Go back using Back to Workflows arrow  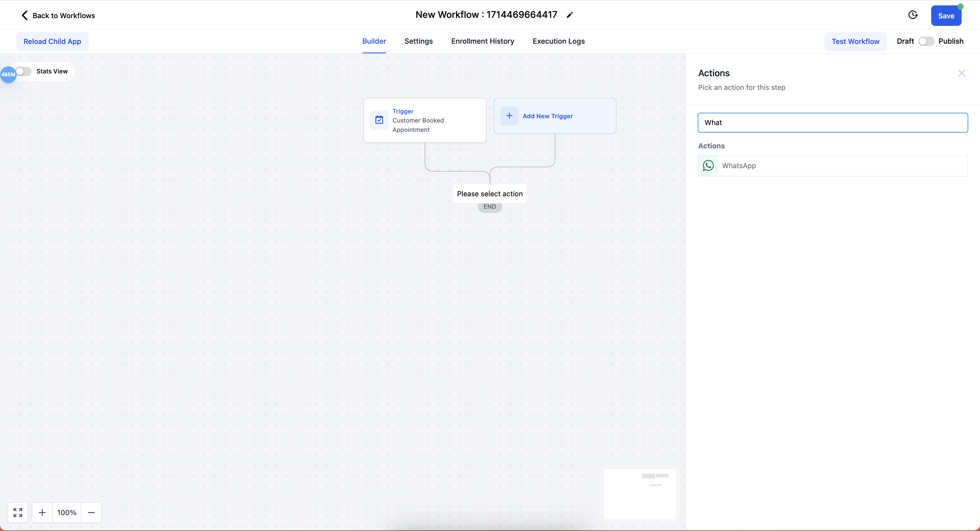pos(25,15)
